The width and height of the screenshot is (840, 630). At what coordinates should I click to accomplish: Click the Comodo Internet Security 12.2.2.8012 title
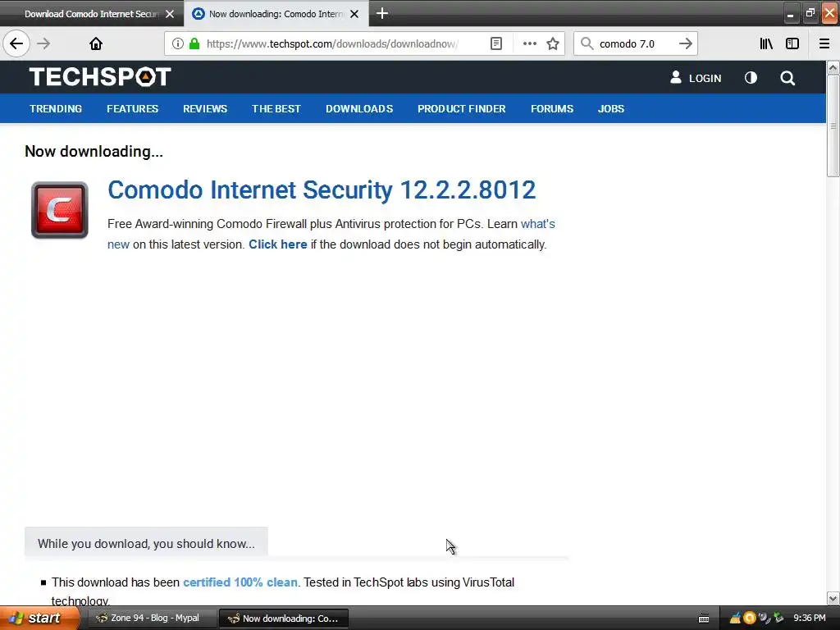coord(322,189)
